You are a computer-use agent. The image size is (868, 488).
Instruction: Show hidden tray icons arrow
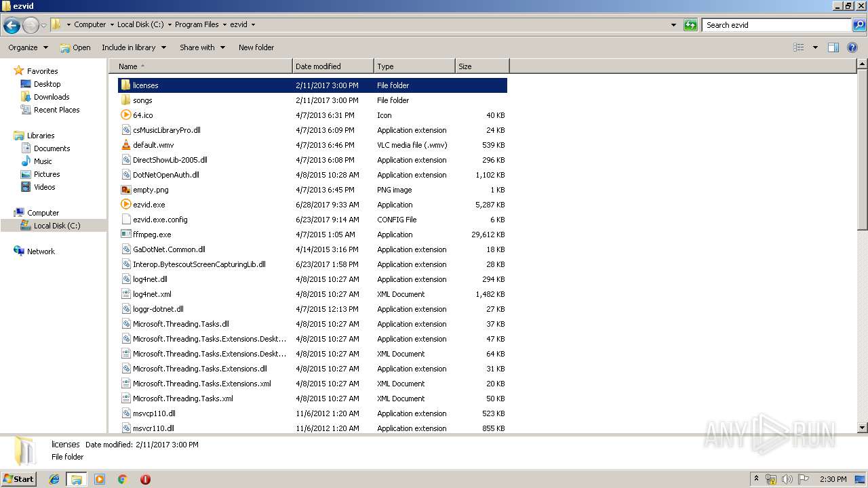click(x=756, y=479)
